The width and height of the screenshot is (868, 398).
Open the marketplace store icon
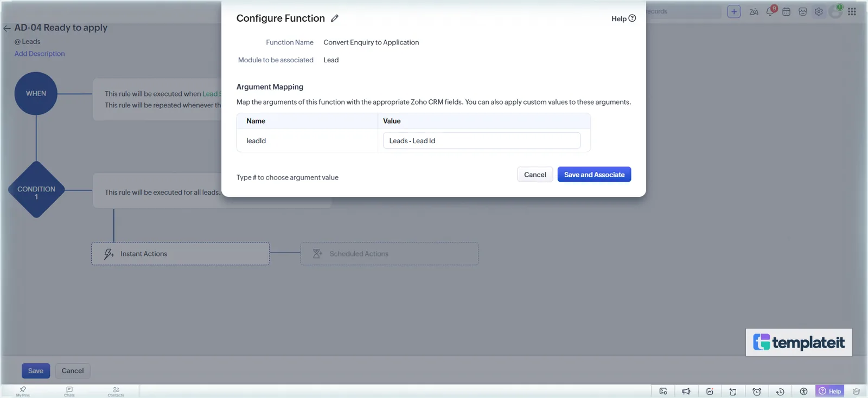(x=802, y=11)
